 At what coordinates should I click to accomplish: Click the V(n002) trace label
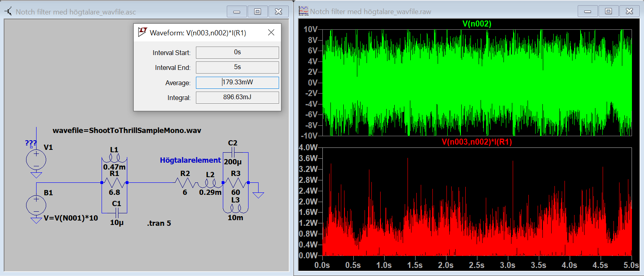(x=477, y=24)
